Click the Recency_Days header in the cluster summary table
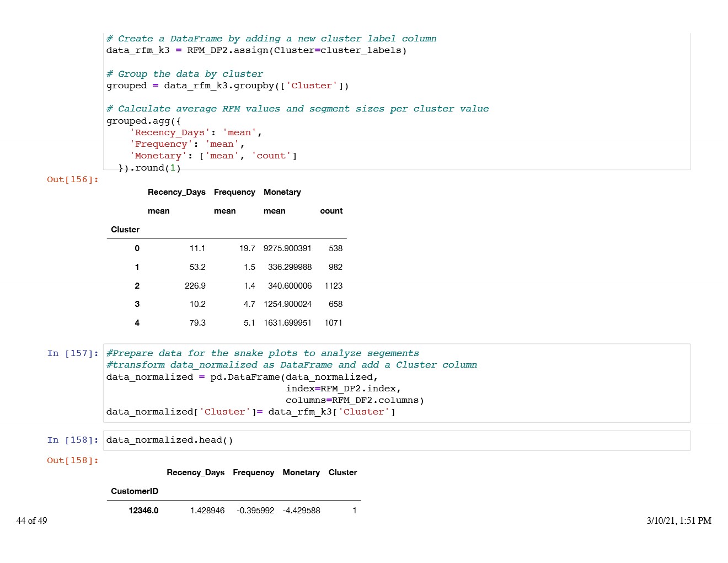 pyautogui.click(x=176, y=192)
